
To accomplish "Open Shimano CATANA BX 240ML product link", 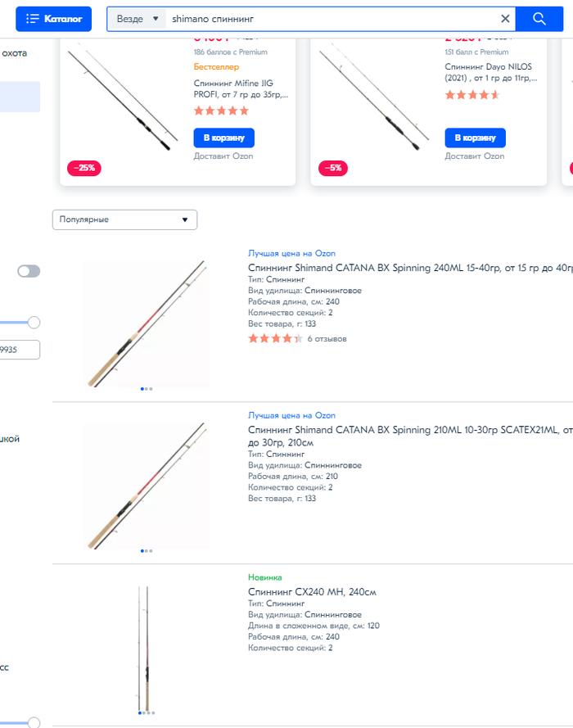I will coord(410,268).
